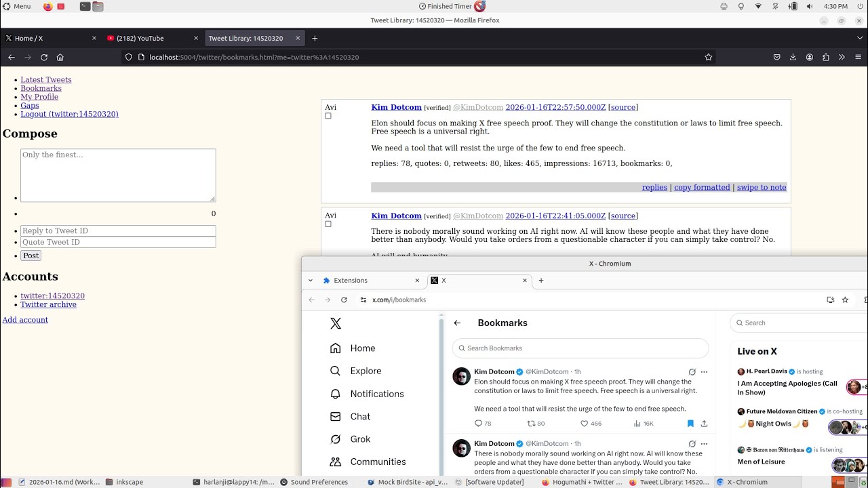Open Home in X sidebar
Image resolution: width=868 pixels, height=488 pixels.
point(352,348)
